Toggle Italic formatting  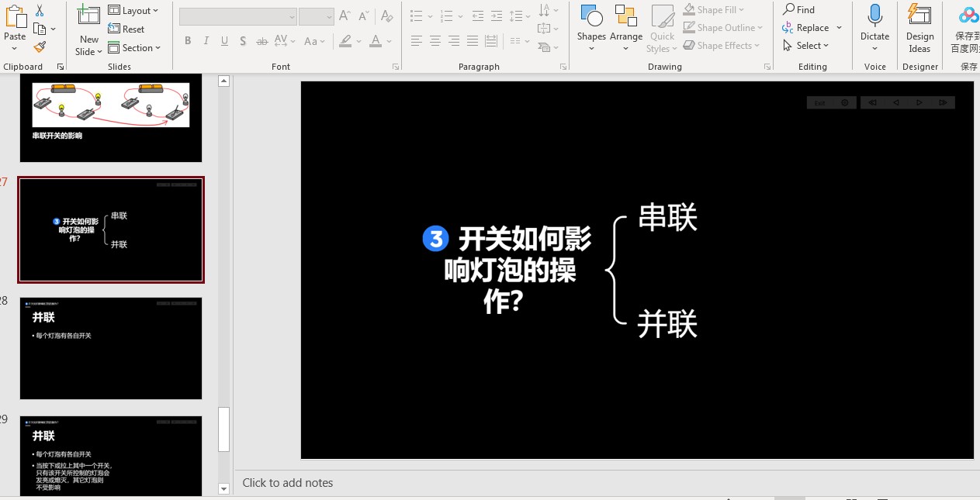tap(206, 41)
